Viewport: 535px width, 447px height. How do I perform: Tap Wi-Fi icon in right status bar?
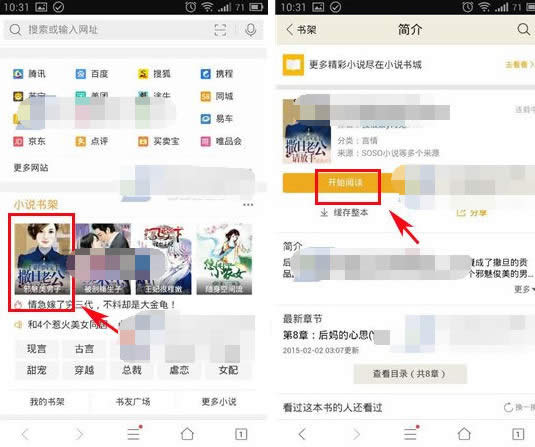point(484,7)
